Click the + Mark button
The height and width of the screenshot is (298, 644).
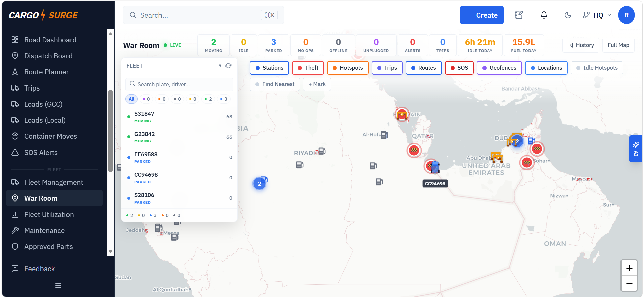point(317,84)
